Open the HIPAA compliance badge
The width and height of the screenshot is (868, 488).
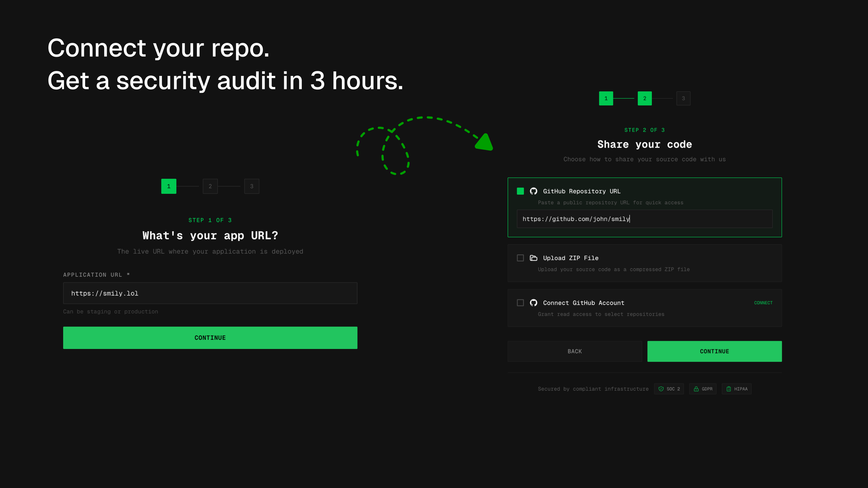tap(737, 389)
